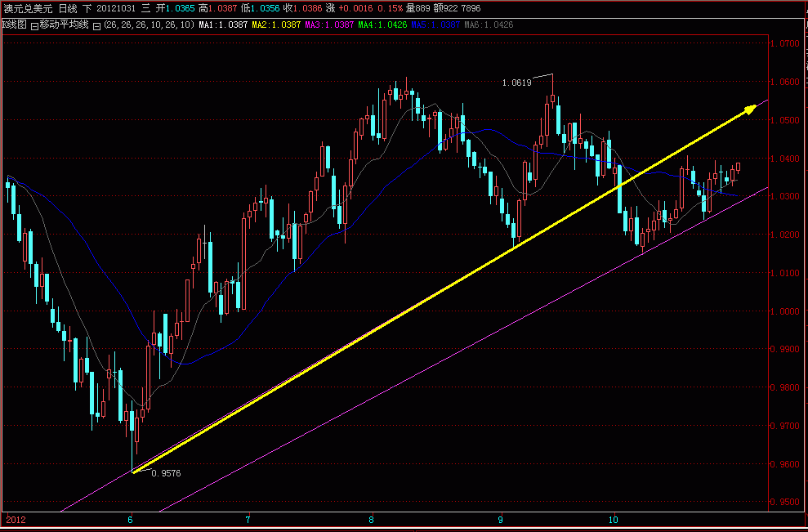Select the green MA4:1.0426 legend entry
The width and height of the screenshot is (808, 532).
tap(382, 25)
